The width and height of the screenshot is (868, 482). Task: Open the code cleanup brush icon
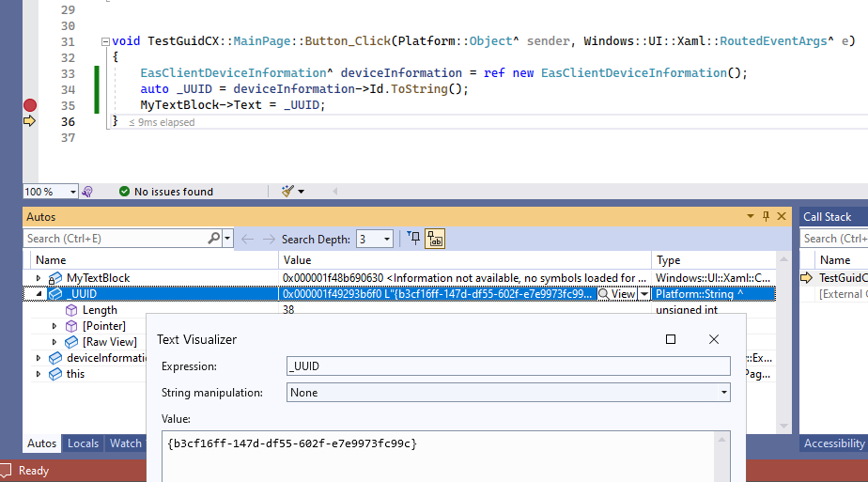tap(287, 192)
